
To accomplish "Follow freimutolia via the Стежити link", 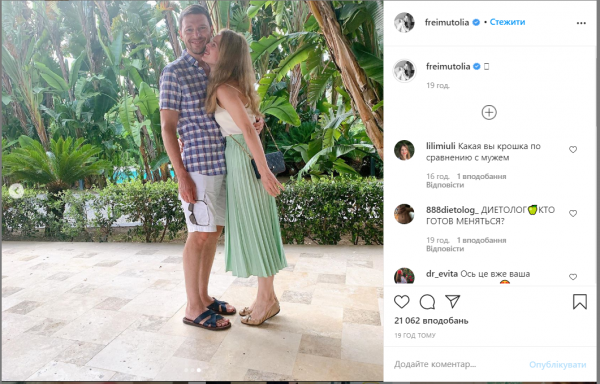I will [507, 22].
